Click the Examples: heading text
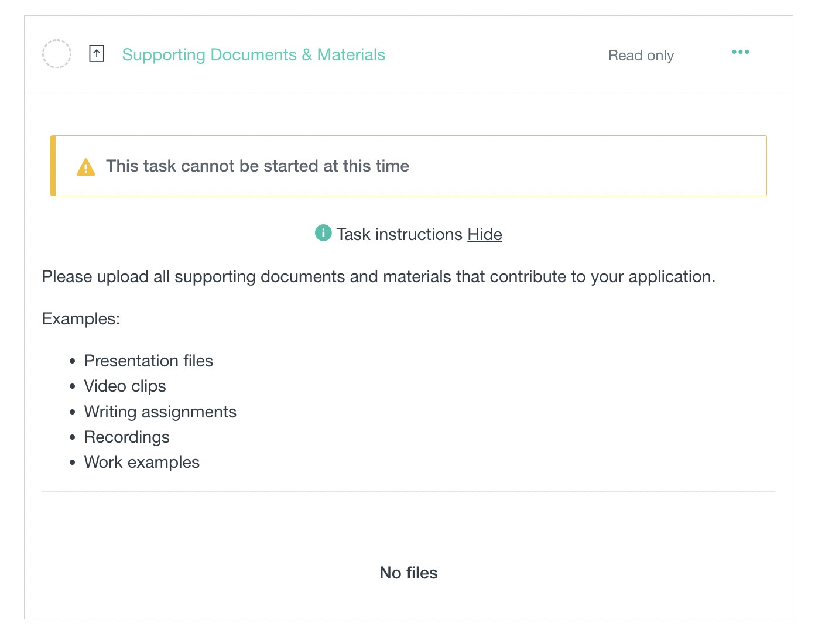 click(81, 318)
